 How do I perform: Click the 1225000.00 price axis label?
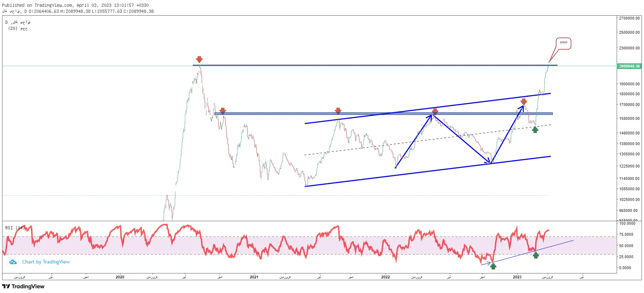tap(629, 166)
